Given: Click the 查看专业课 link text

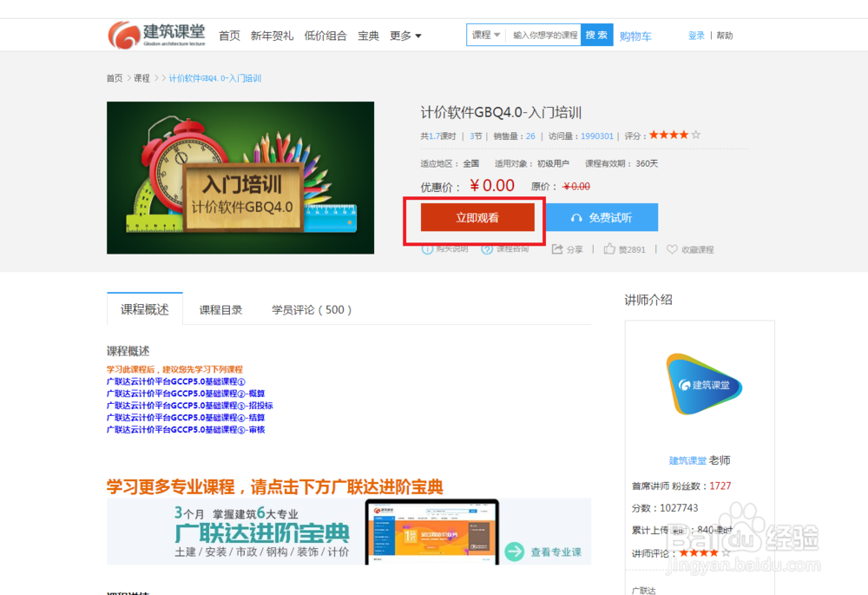Looking at the screenshot, I should click(x=556, y=552).
